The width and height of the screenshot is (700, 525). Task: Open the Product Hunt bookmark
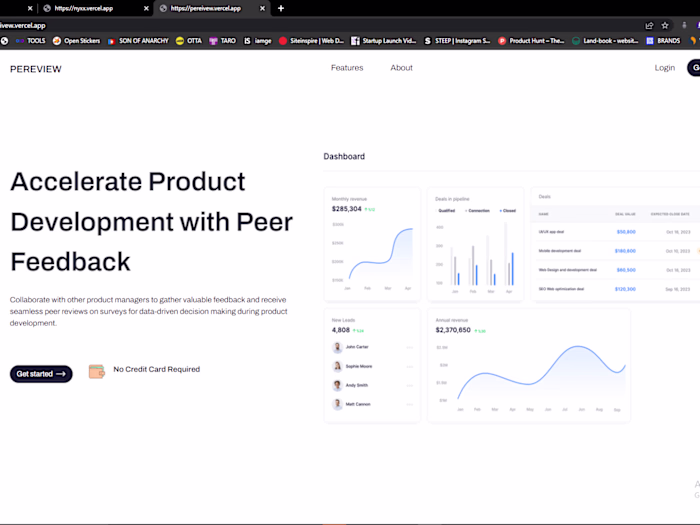[x=531, y=41]
